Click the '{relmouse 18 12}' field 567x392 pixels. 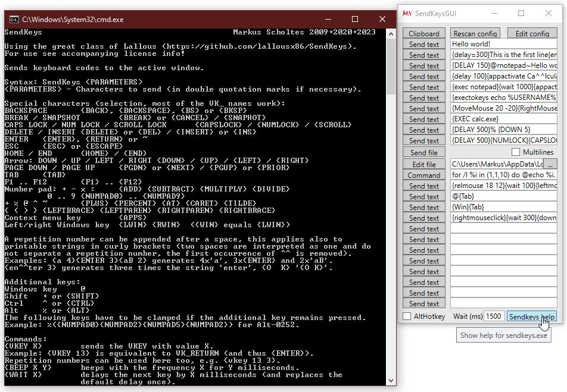[x=503, y=186]
